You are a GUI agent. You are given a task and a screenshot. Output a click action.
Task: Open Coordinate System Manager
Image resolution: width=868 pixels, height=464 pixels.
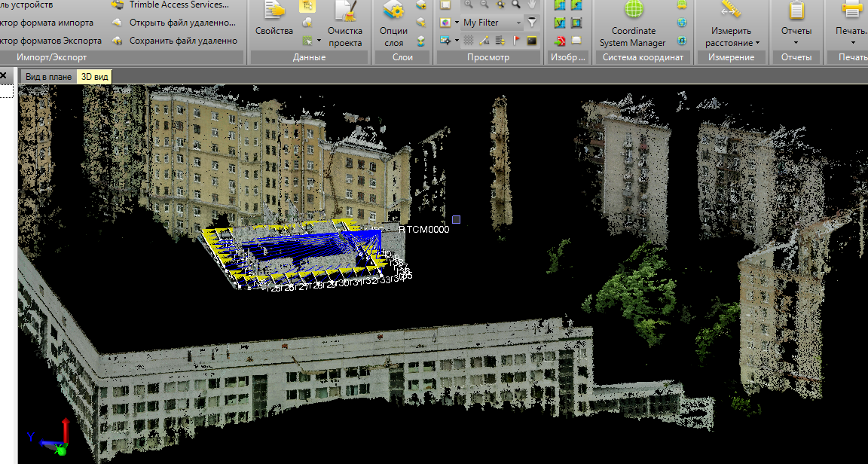click(x=633, y=24)
